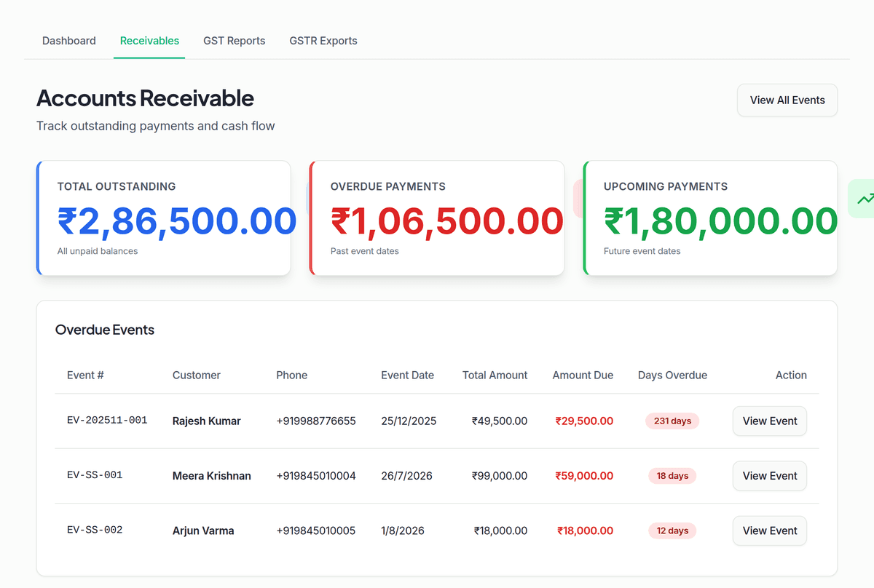Screen dimensions: 874x588
Task: Select customer name Rajesh Kumar
Action: [x=206, y=421]
